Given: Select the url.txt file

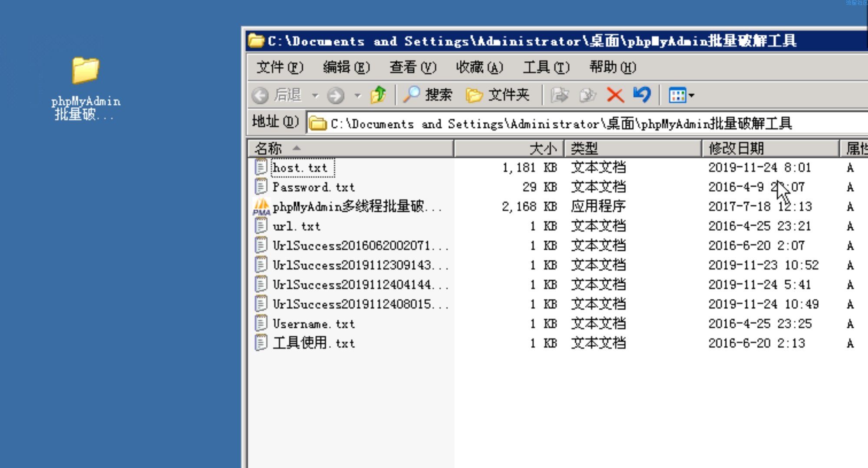Looking at the screenshot, I should click(x=296, y=226).
